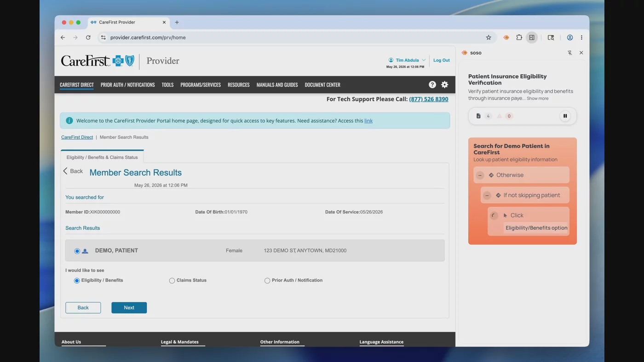Open the help question mark icon
644x362 pixels.
coord(432,85)
